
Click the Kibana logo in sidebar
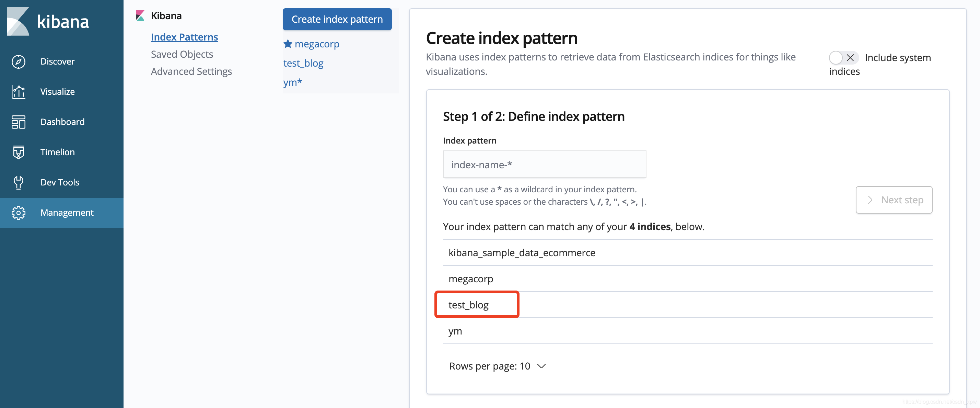tap(48, 21)
